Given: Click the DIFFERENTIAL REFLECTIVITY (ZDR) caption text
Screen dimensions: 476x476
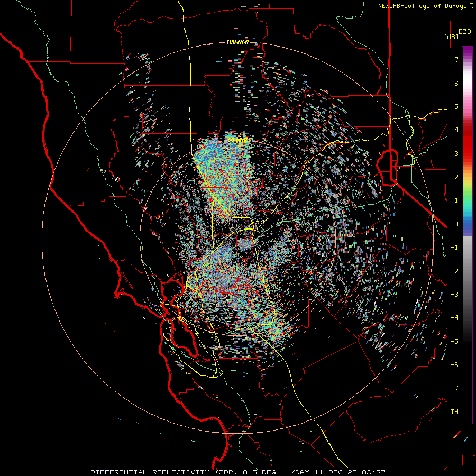Looking at the screenshot, I should click(x=166, y=472).
